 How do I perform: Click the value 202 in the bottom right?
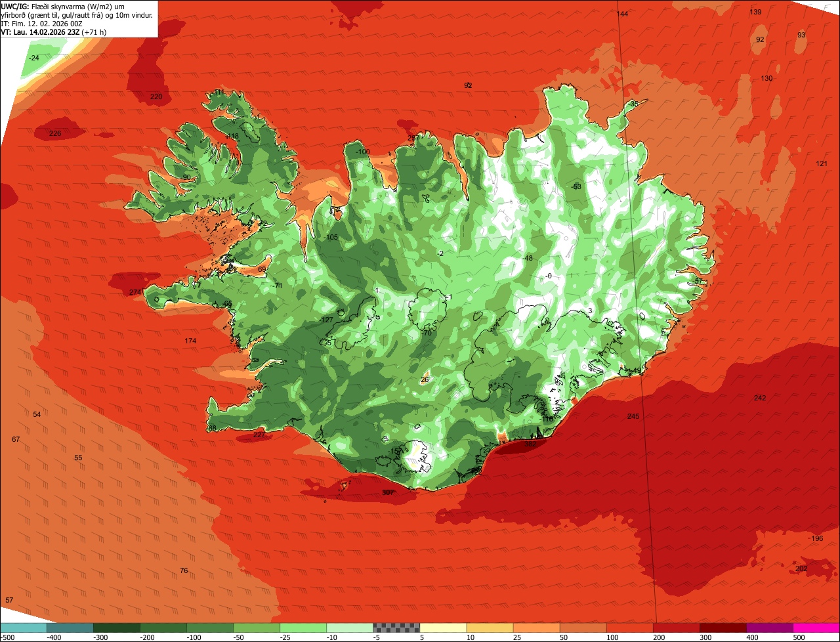coord(801,568)
